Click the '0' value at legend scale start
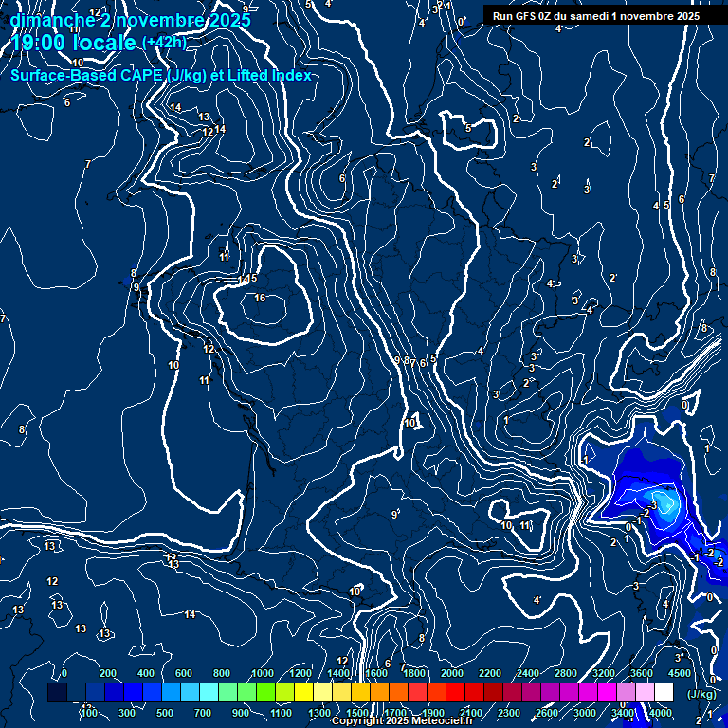This screenshot has height=728, width=728. tap(64, 673)
